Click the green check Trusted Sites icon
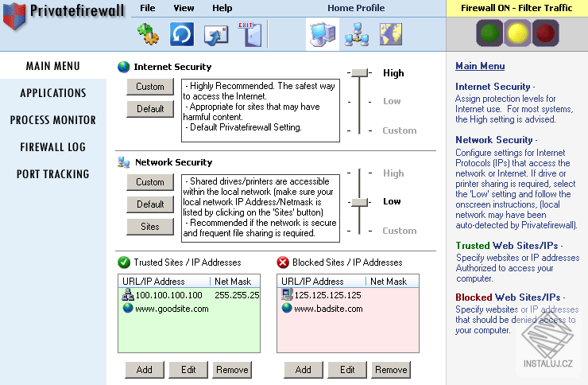Image resolution: width=588 pixels, height=385 pixels. click(124, 262)
